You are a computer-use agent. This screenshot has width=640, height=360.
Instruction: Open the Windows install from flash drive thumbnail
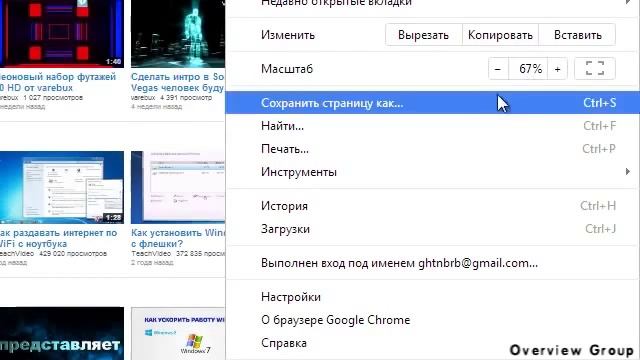178,187
